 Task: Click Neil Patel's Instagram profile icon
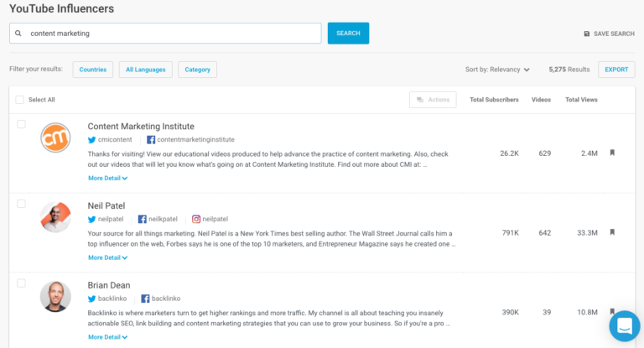pos(196,219)
